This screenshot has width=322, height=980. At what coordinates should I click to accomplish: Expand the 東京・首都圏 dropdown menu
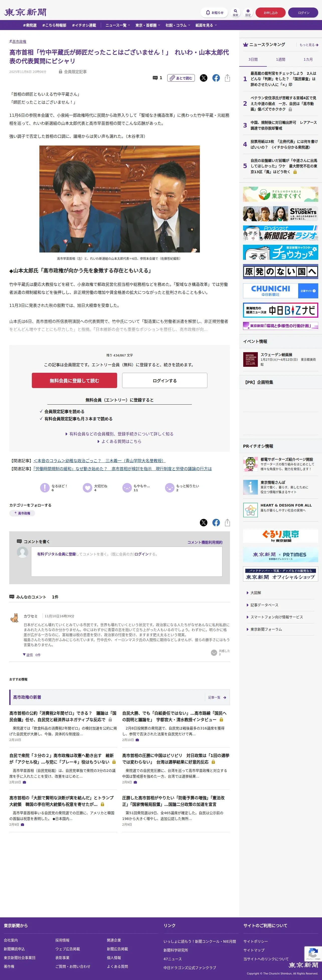(148, 25)
